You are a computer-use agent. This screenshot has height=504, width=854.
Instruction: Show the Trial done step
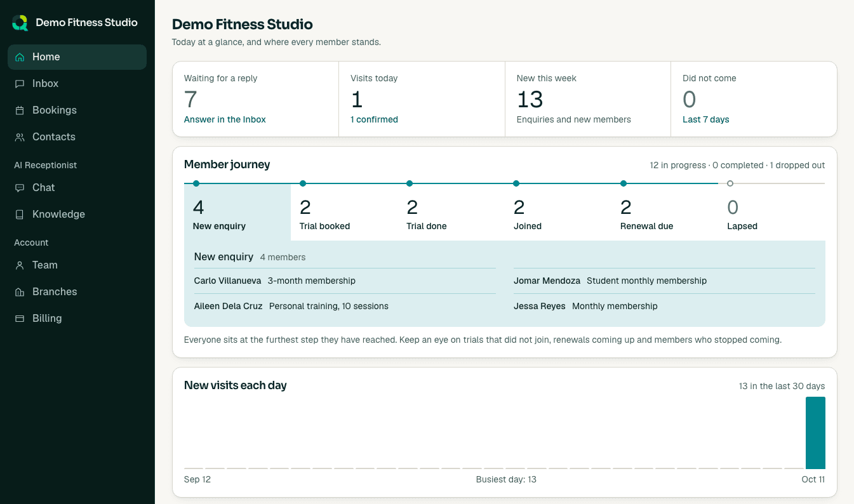click(451, 213)
